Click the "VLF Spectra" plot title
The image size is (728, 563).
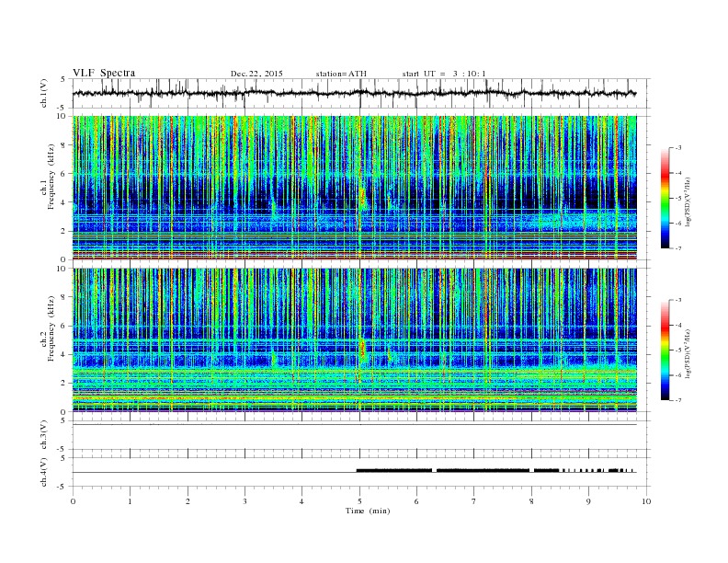point(104,73)
